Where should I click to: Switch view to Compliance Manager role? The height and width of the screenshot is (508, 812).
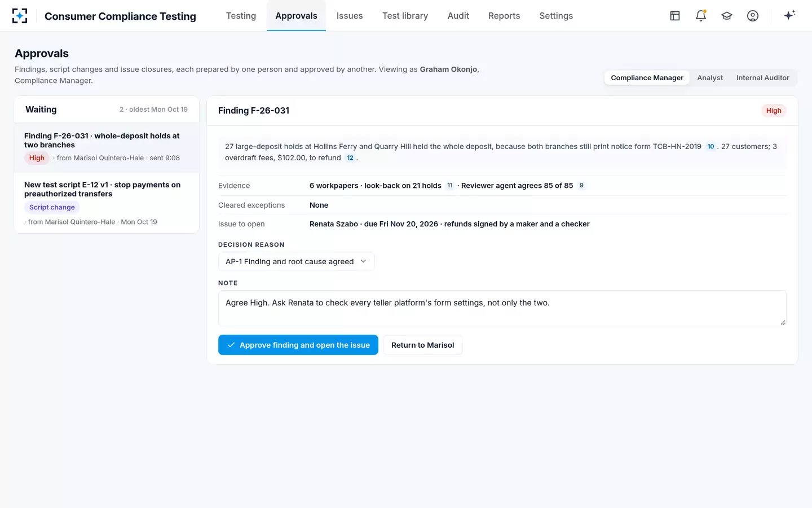tap(647, 78)
